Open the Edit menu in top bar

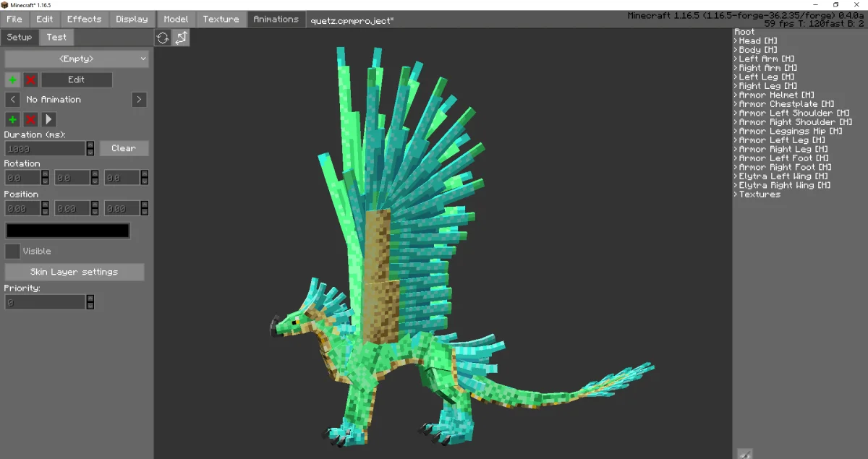(45, 19)
